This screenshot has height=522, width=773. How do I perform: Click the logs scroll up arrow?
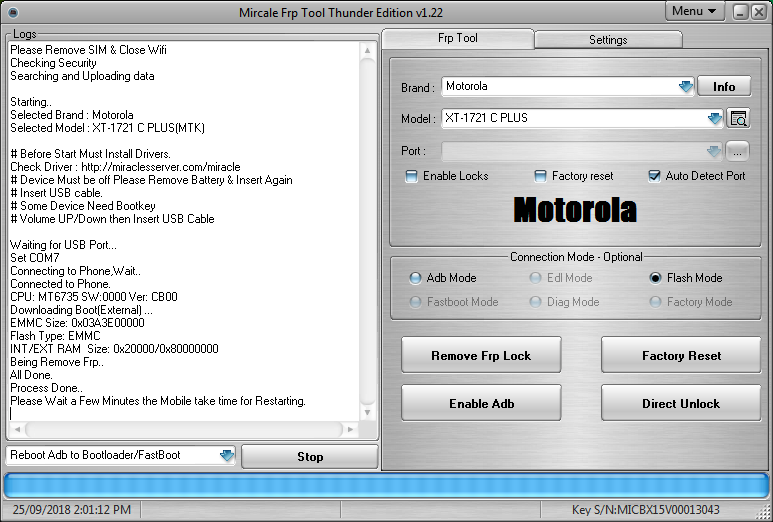coord(367,50)
